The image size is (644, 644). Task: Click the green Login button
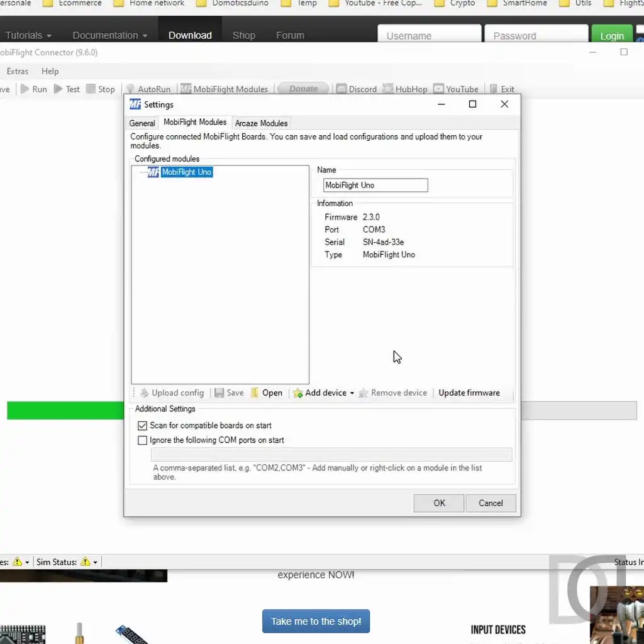coord(612,35)
